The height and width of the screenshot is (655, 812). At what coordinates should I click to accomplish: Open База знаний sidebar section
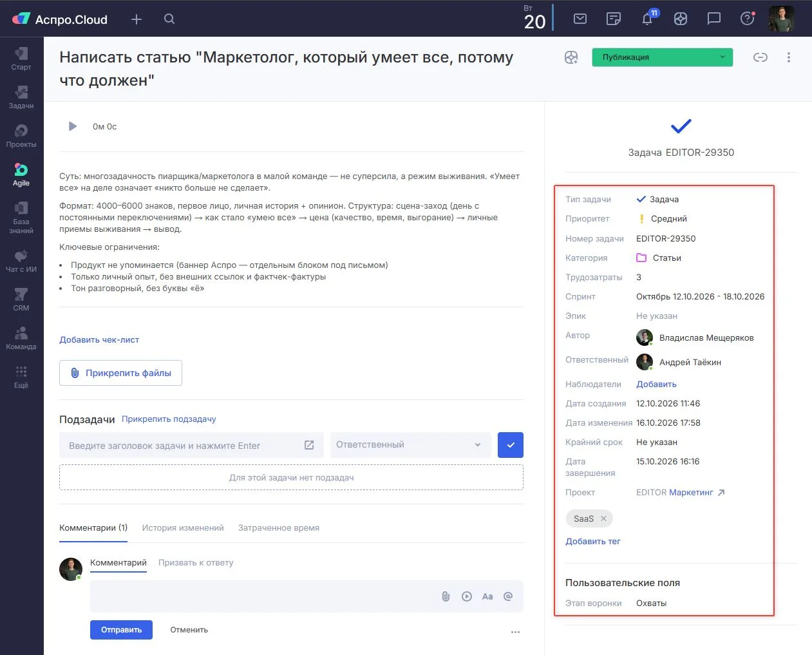point(21,217)
